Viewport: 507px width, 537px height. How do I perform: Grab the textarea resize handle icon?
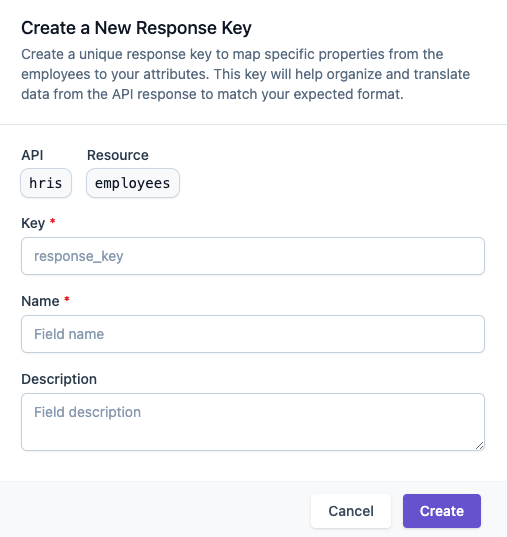[x=480, y=446]
